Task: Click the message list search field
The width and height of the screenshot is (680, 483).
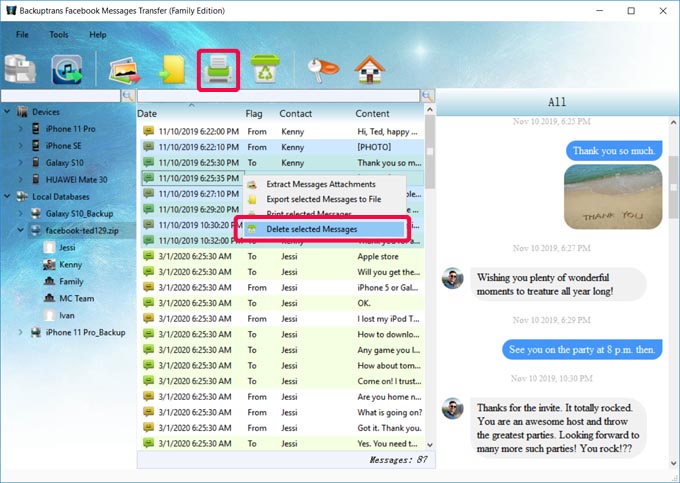Action: (x=279, y=96)
